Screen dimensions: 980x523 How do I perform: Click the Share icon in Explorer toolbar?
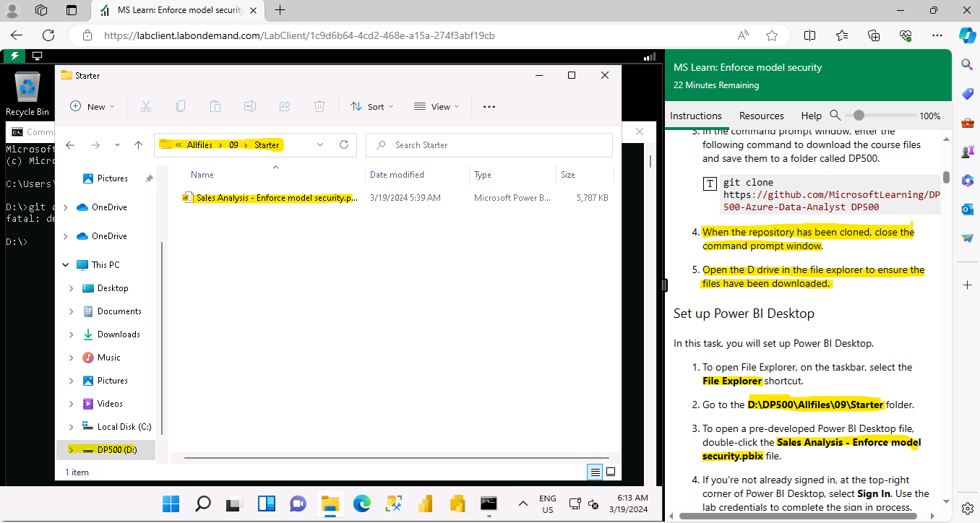[x=285, y=106]
